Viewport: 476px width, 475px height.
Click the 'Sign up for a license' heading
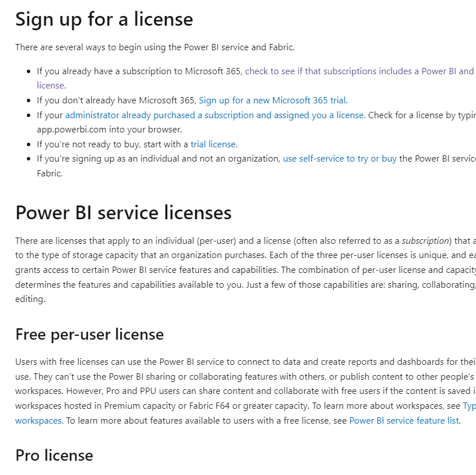tap(104, 19)
